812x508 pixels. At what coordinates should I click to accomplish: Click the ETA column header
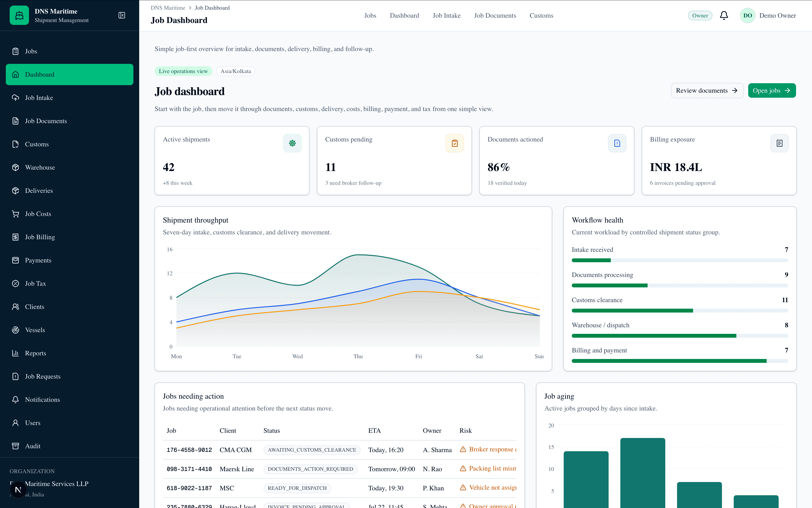tap(374, 431)
